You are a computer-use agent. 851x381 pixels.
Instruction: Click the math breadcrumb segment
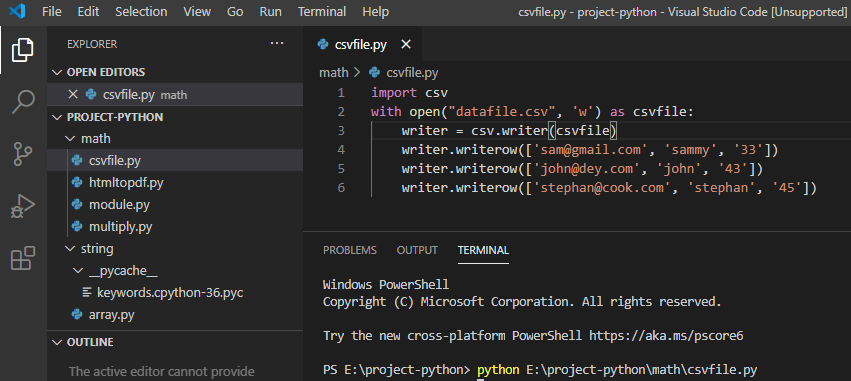(x=333, y=72)
